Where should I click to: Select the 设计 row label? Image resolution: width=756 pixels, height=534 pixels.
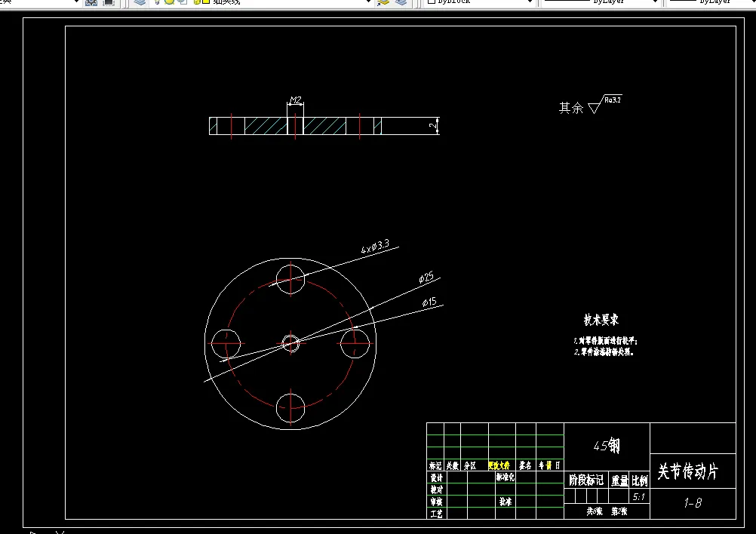436,477
